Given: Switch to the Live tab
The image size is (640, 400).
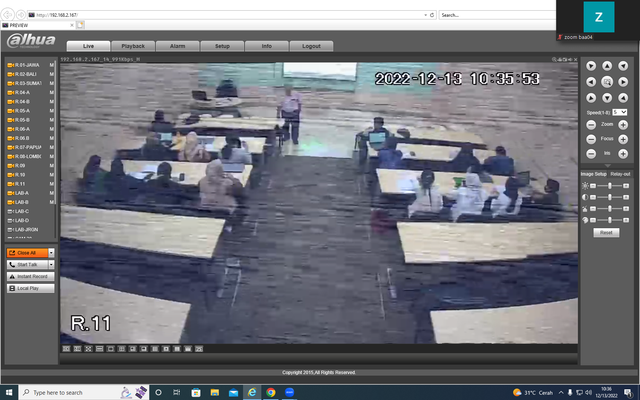Looking at the screenshot, I should [88, 46].
